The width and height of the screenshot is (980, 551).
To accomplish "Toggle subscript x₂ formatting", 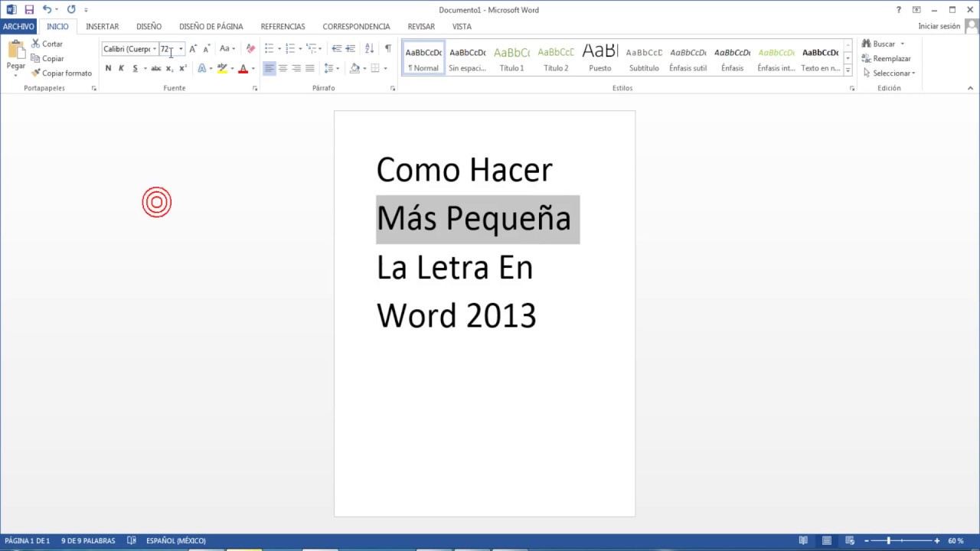I will point(169,69).
